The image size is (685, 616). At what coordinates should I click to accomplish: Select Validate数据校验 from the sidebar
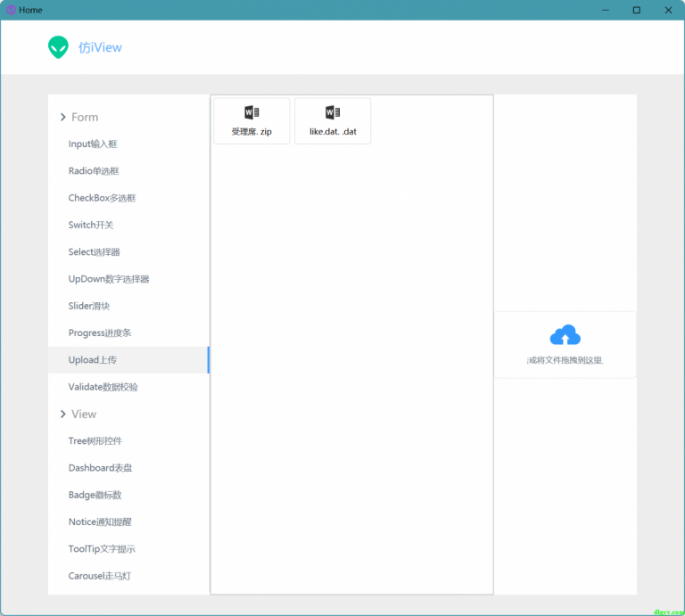click(x=103, y=387)
